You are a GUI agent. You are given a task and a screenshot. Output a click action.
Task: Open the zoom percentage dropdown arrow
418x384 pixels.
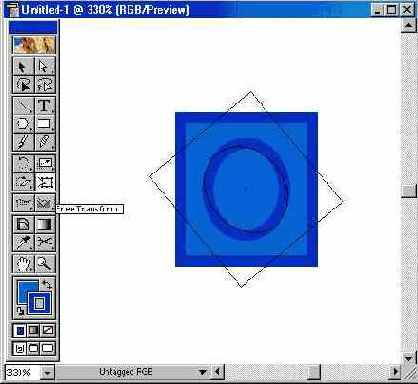(x=47, y=373)
